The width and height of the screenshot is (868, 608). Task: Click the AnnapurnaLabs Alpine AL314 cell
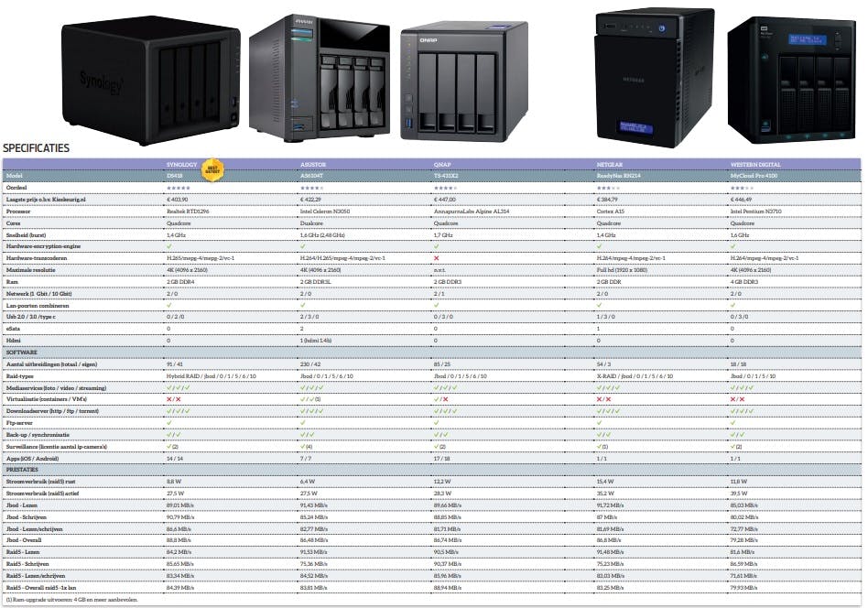point(472,212)
